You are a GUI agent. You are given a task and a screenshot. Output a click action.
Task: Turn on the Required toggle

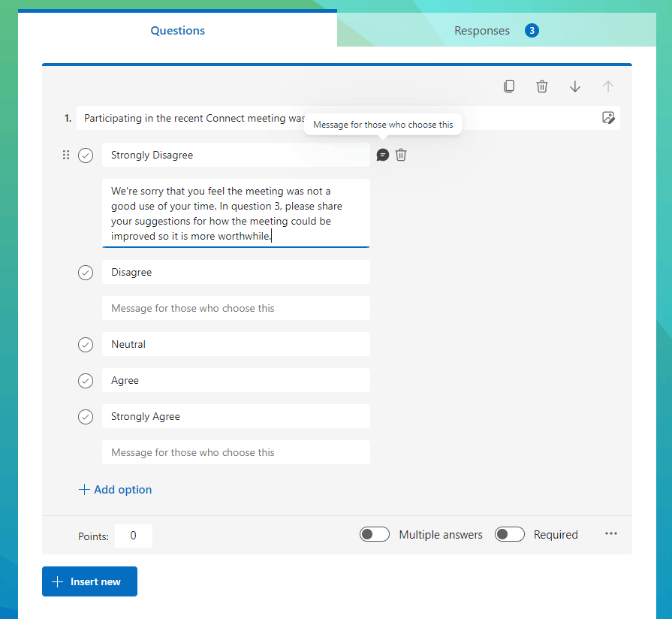(x=510, y=534)
